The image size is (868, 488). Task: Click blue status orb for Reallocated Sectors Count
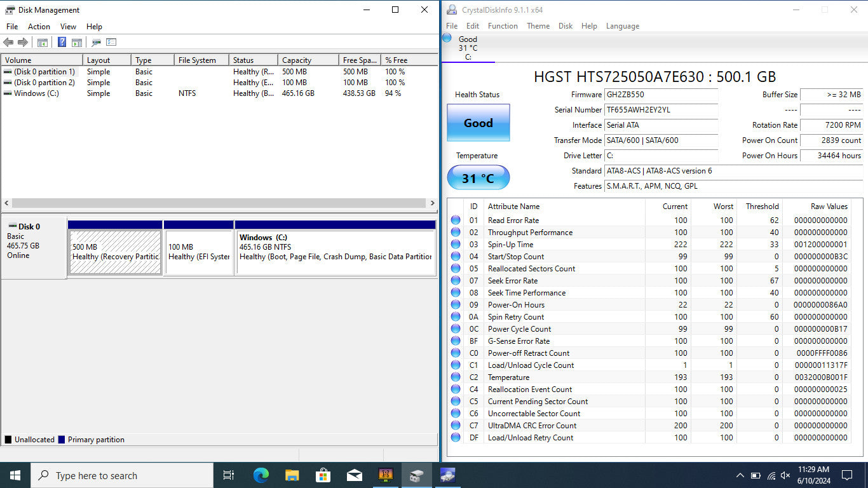click(x=456, y=269)
